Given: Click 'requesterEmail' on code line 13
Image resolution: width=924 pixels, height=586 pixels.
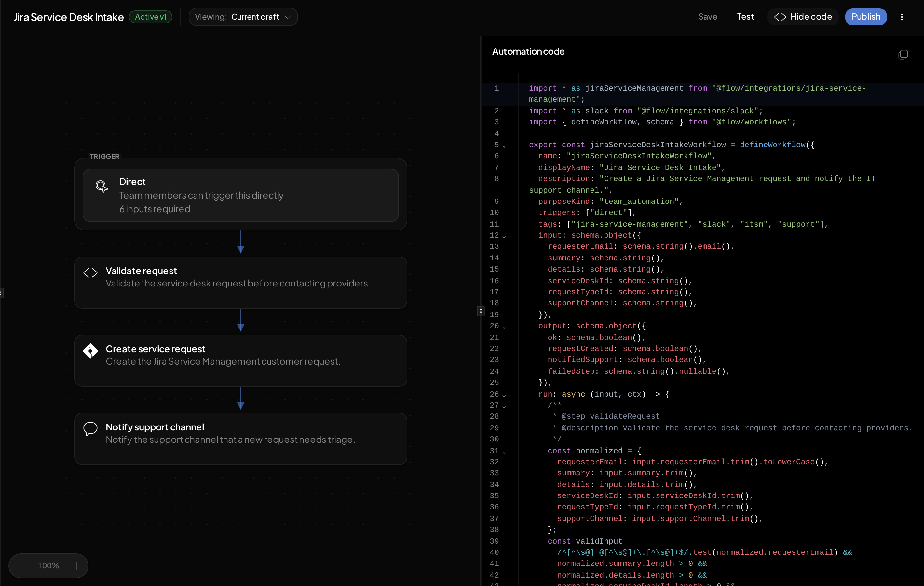Looking at the screenshot, I should coord(580,246).
